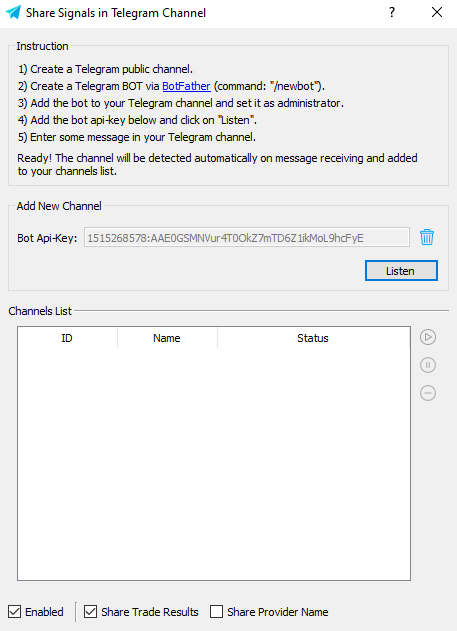Click the Listen button
Viewport: 457px width, 631px height.
click(x=401, y=270)
